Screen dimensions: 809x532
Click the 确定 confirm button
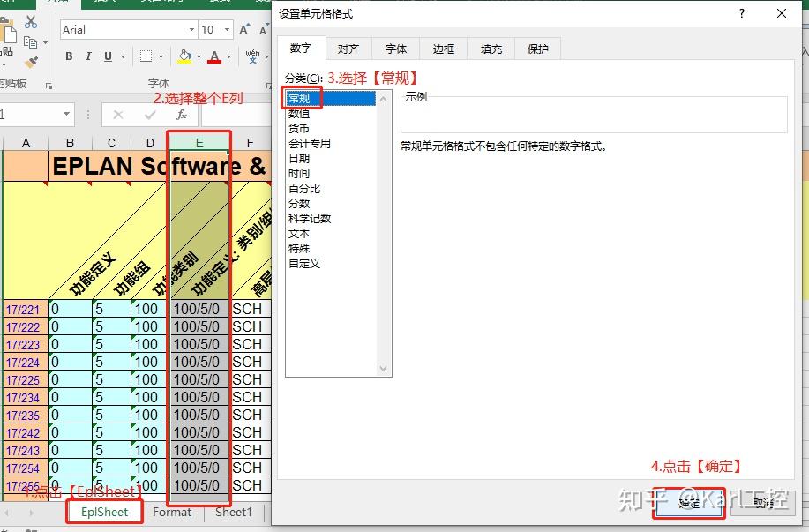pos(689,503)
